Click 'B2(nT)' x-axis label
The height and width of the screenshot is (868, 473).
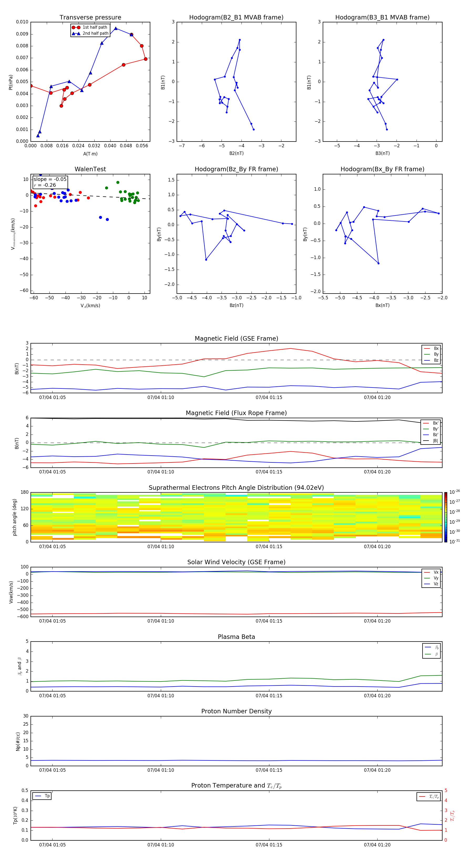click(236, 153)
